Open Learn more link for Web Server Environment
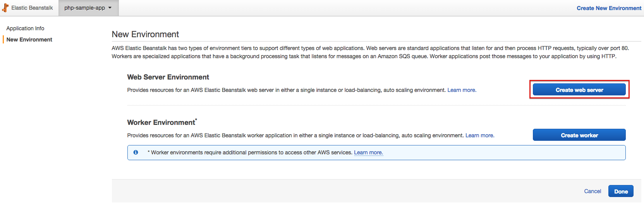The height and width of the screenshot is (204, 644). coord(462,90)
